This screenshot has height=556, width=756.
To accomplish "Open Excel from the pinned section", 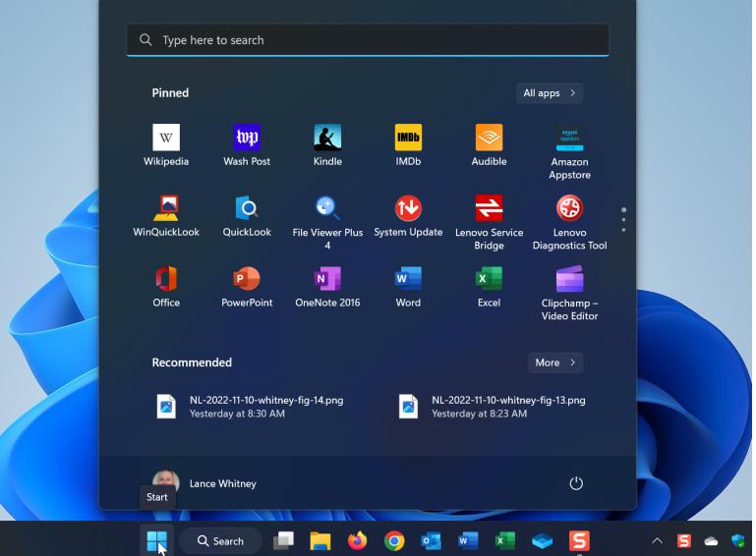I will [489, 286].
